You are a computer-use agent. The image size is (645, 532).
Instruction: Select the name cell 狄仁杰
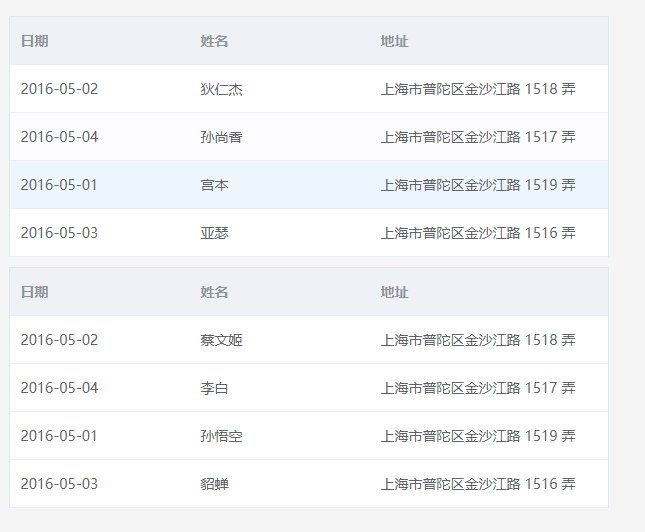coord(221,89)
